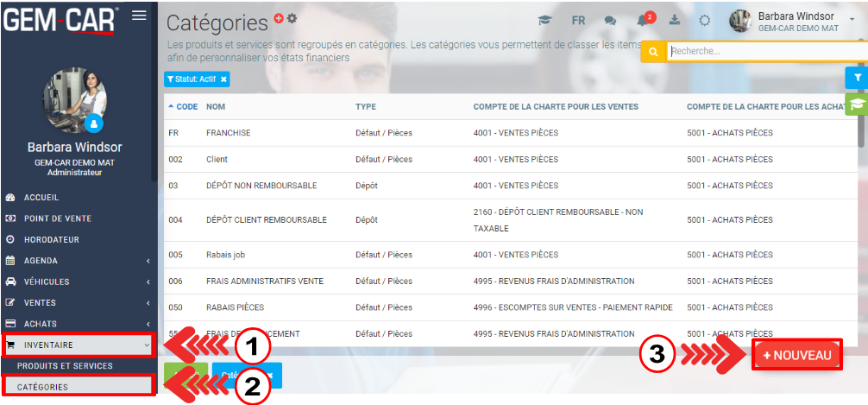Viewport: 868px width, 405px height.
Task: Click the graduation cap training icon in header
Action: click(x=544, y=21)
